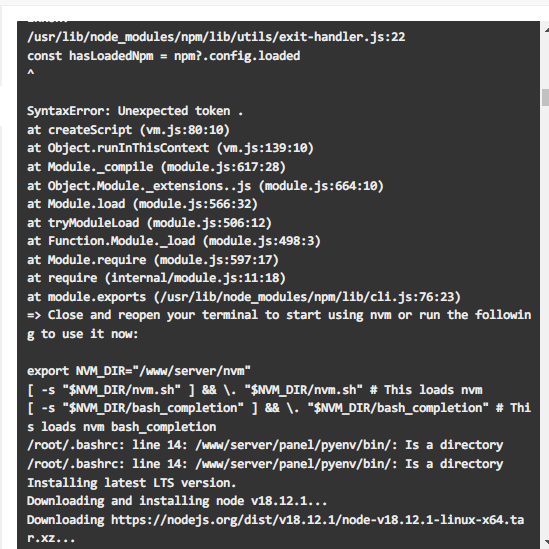The height and width of the screenshot is (549, 549).
Task: Click the "$NVM_DIR/nvm.sh" loads nvm line
Action: tap(255, 390)
